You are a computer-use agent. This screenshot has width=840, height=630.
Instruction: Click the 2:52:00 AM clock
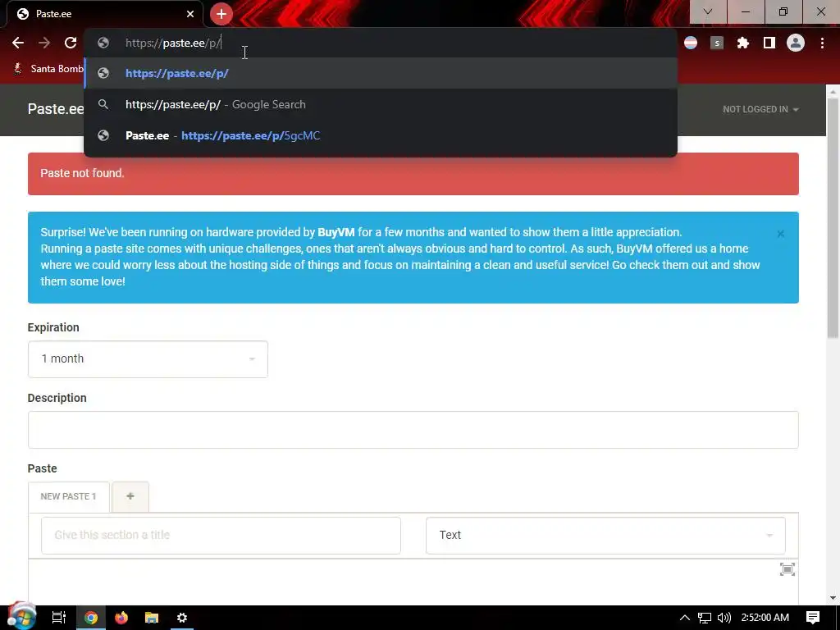click(x=765, y=618)
